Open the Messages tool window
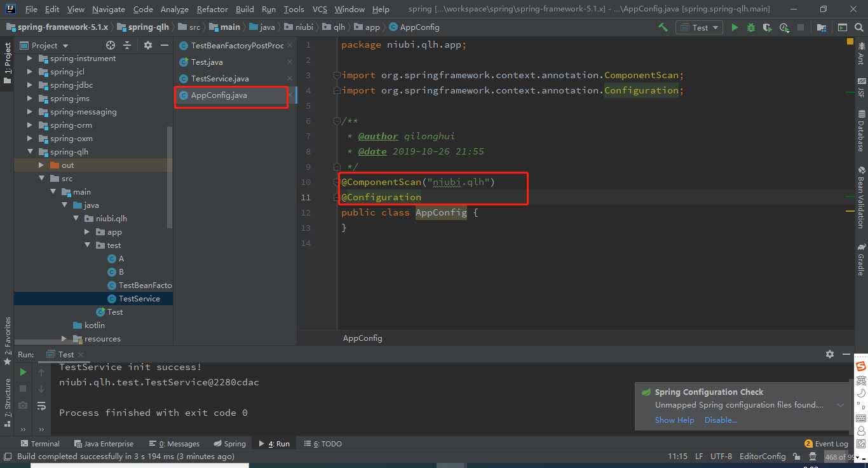Image resolution: width=868 pixels, height=468 pixels. 175,444
